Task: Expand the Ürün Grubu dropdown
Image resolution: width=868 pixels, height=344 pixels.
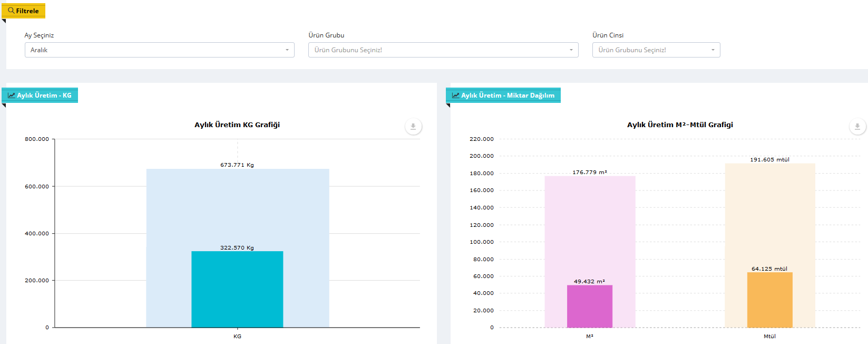Action: tap(443, 50)
